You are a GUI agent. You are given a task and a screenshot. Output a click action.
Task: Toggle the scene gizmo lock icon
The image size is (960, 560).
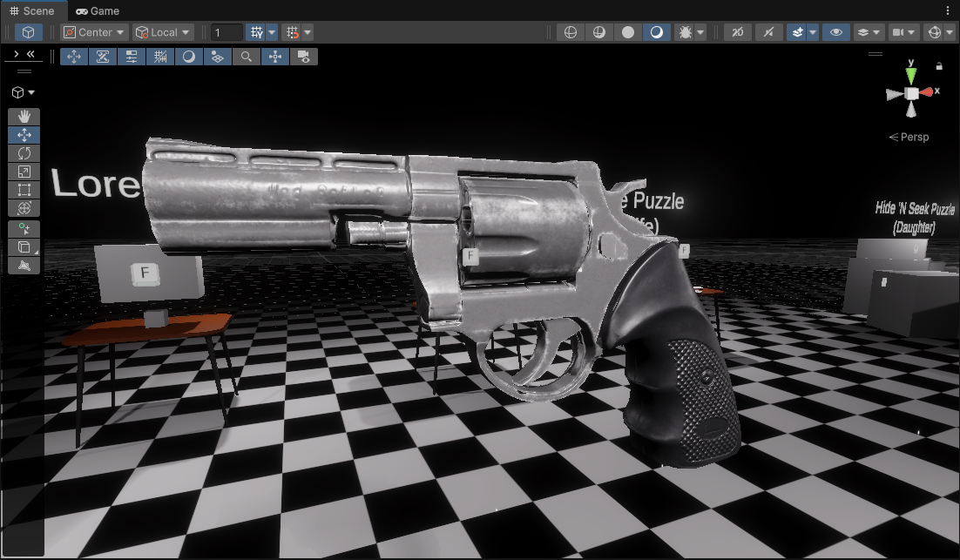click(939, 65)
